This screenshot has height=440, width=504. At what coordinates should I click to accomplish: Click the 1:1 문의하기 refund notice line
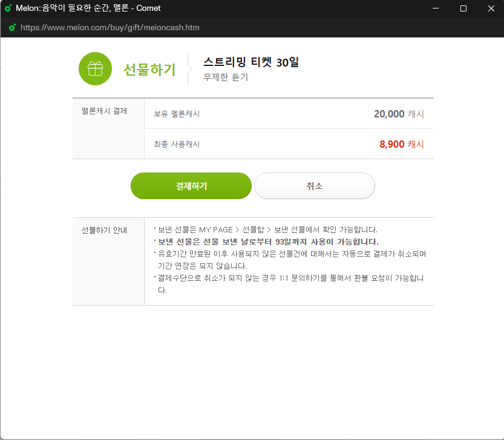pyautogui.click(x=290, y=284)
